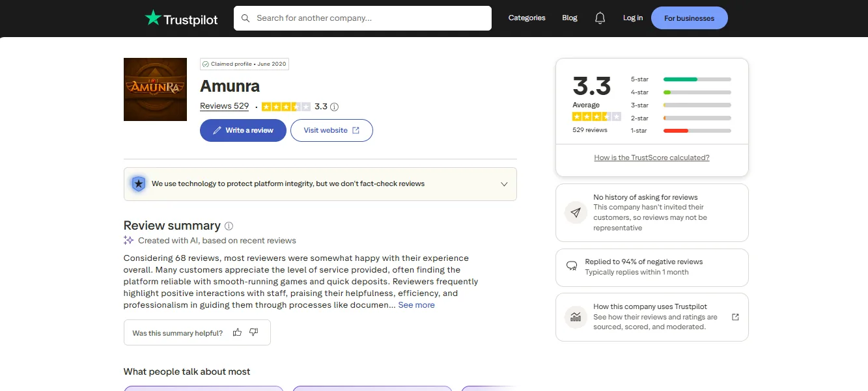The height and width of the screenshot is (391, 868).
Task: Expand the platform integrity notice chevron
Action: (x=504, y=184)
